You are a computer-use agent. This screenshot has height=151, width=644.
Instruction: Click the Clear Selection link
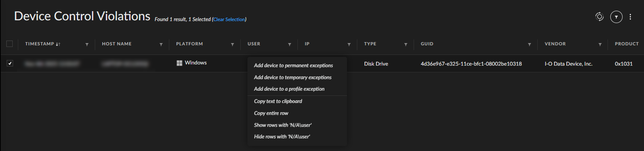[229, 19]
